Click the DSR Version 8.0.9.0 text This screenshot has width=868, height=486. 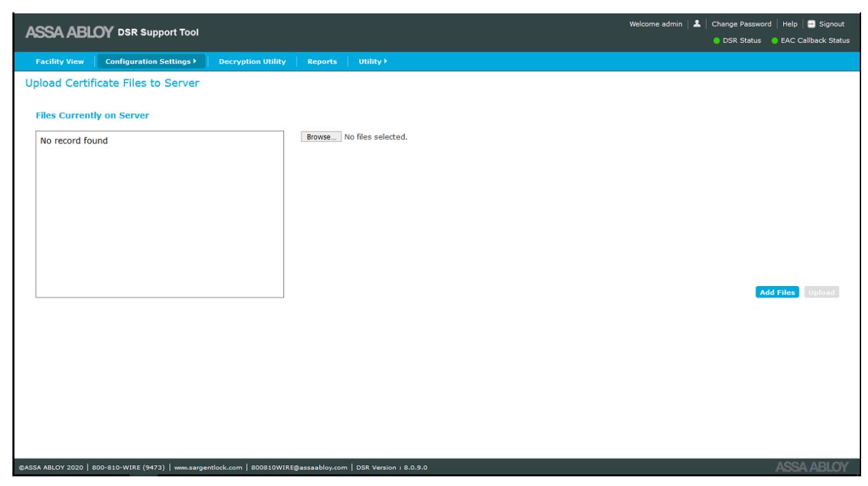click(x=391, y=469)
